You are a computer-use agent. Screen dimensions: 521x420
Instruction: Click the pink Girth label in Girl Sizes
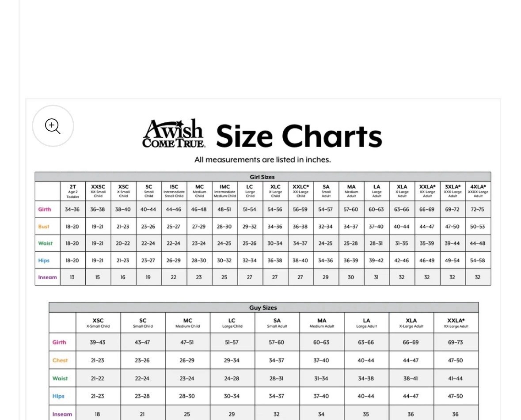pos(45,209)
